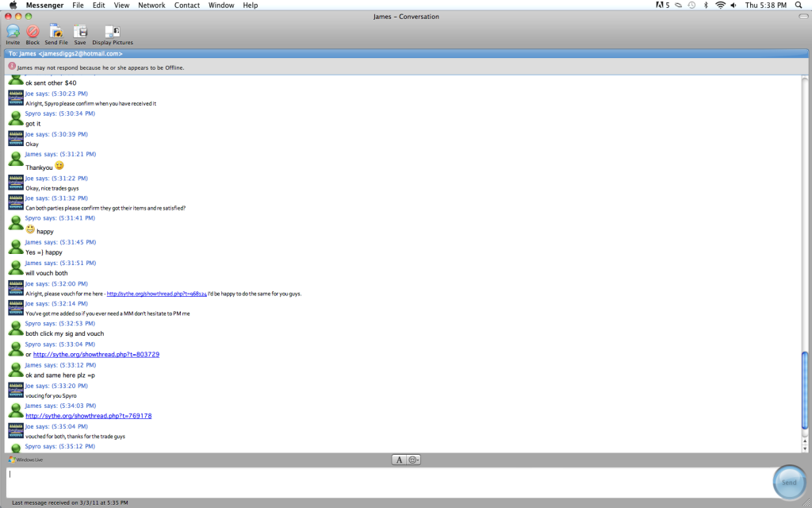
Task: Click the Wi-Fi status icon
Action: [x=720, y=6]
